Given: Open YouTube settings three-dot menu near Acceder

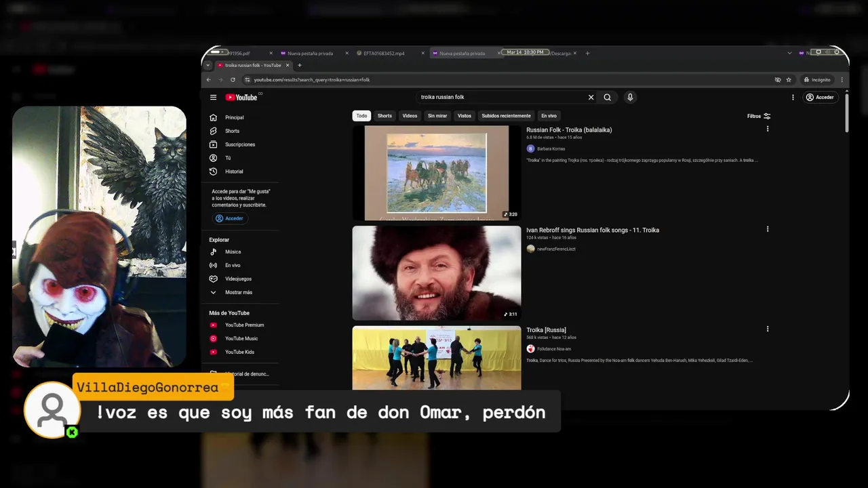Looking at the screenshot, I should coord(793,97).
